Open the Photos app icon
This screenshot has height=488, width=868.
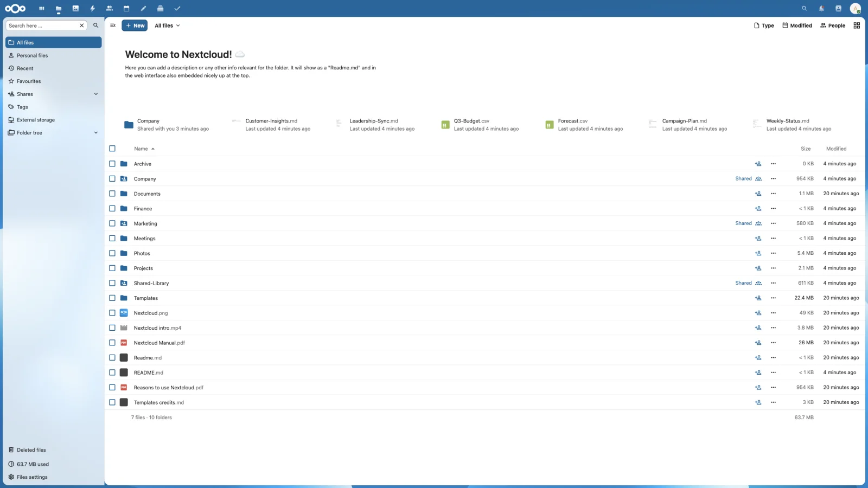(x=75, y=9)
